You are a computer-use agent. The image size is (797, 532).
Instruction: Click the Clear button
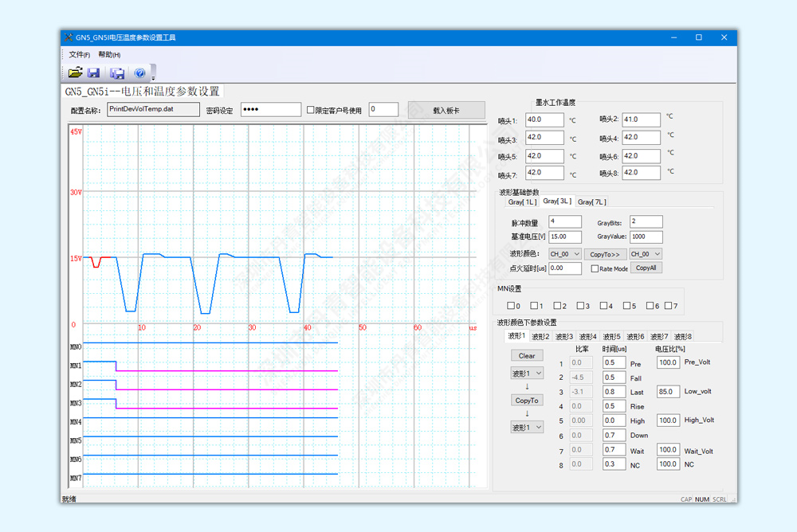pyautogui.click(x=527, y=356)
